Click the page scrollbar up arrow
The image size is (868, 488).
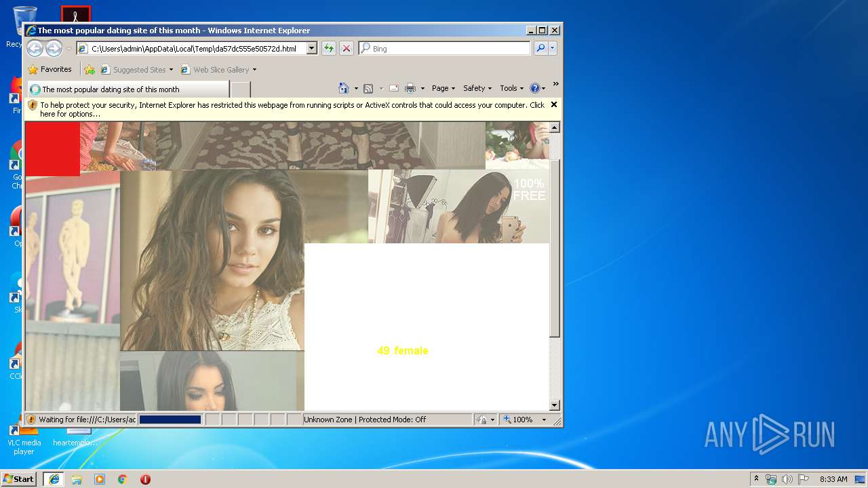(x=555, y=127)
